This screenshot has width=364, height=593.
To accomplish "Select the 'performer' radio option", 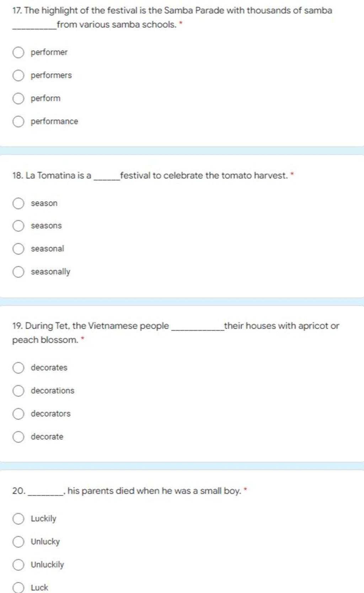I will 18,53.
